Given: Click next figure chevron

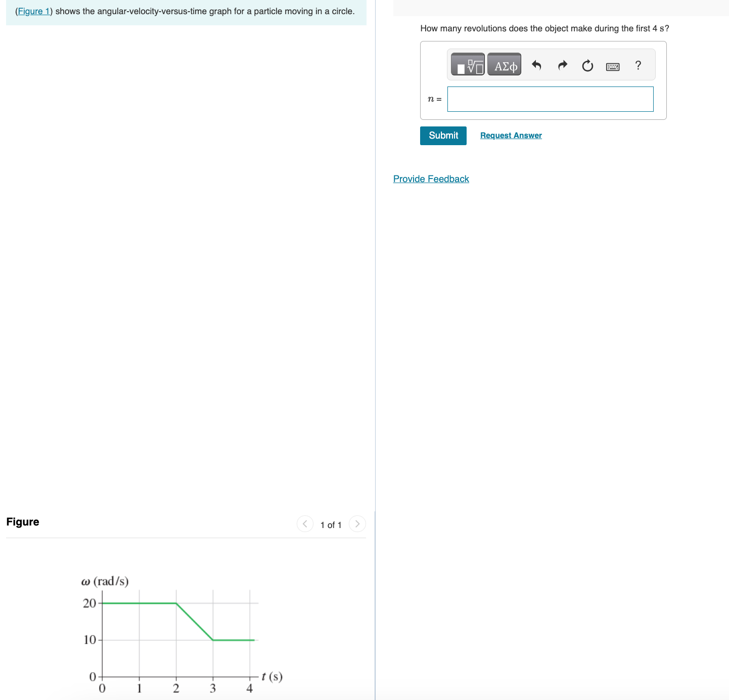Looking at the screenshot, I should pyautogui.click(x=357, y=524).
